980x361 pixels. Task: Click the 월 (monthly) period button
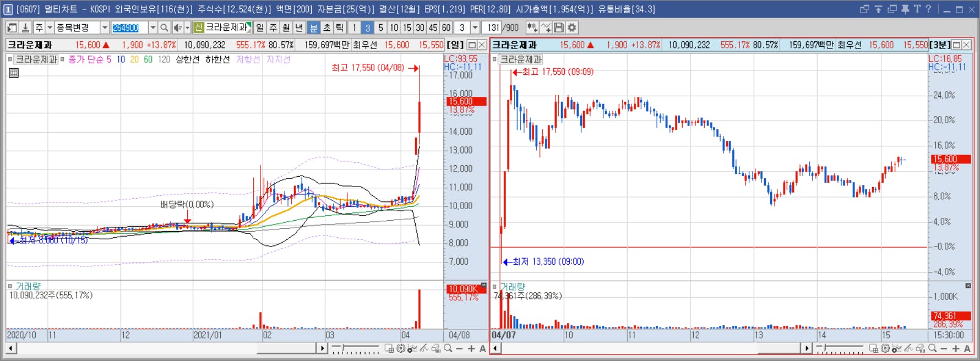click(286, 28)
